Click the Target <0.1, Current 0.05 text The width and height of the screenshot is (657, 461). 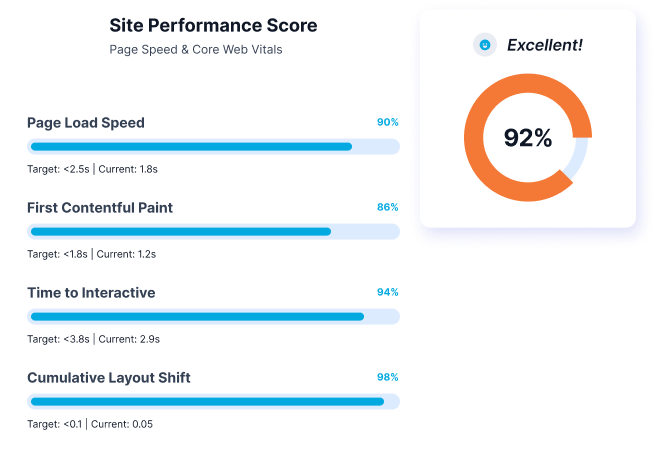pos(90,424)
